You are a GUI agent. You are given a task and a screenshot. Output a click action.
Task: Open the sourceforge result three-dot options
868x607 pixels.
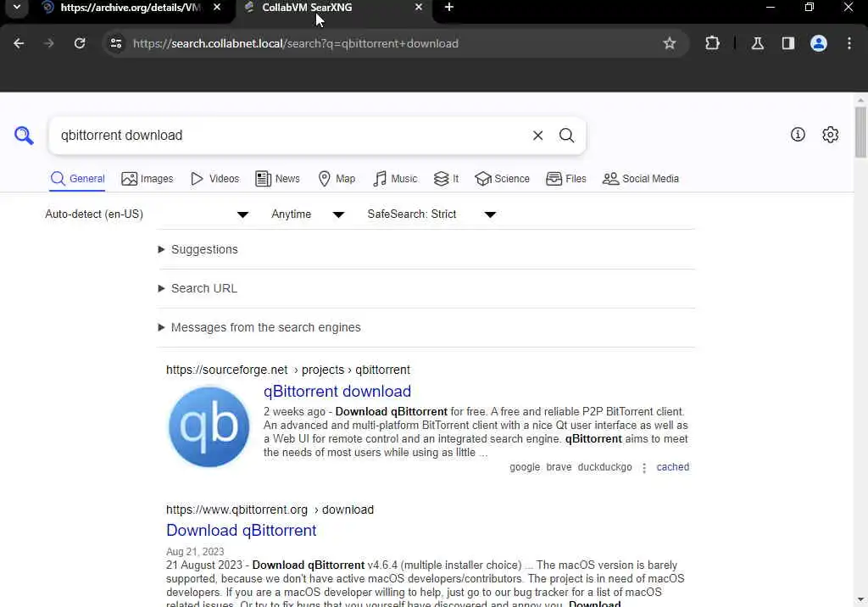coord(644,468)
